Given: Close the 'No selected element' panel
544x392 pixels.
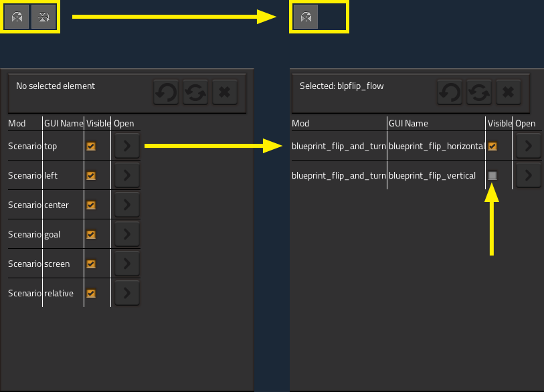Looking at the screenshot, I should 225,93.
